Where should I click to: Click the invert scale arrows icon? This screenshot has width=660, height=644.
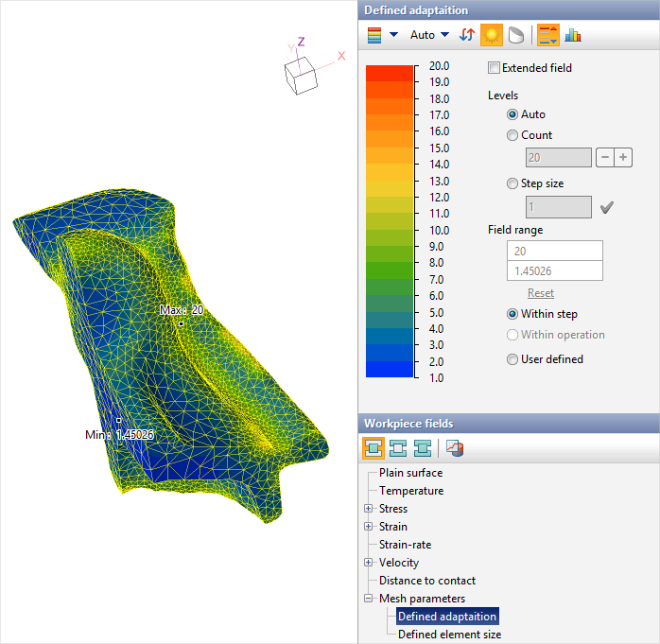pyautogui.click(x=467, y=35)
